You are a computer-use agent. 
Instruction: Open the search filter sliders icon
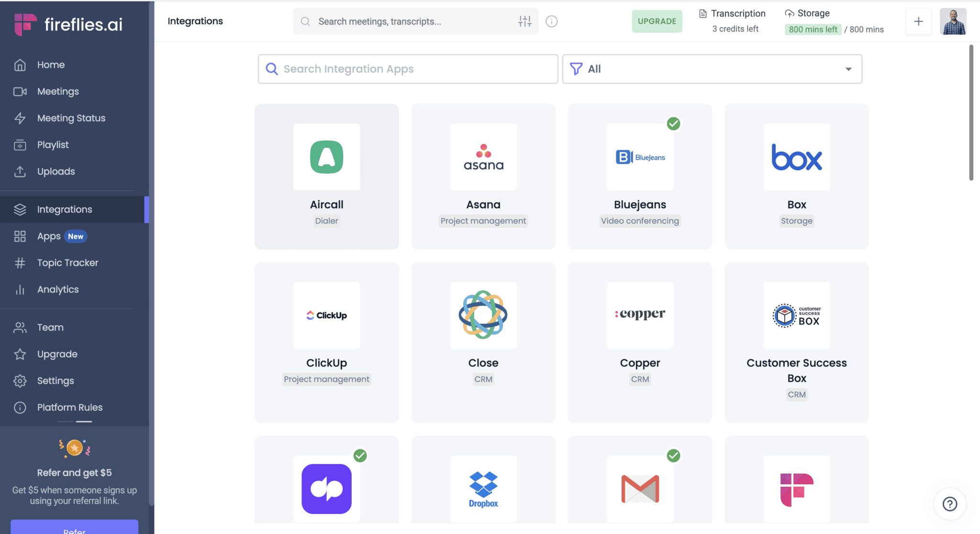pyautogui.click(x=524, y=21)
